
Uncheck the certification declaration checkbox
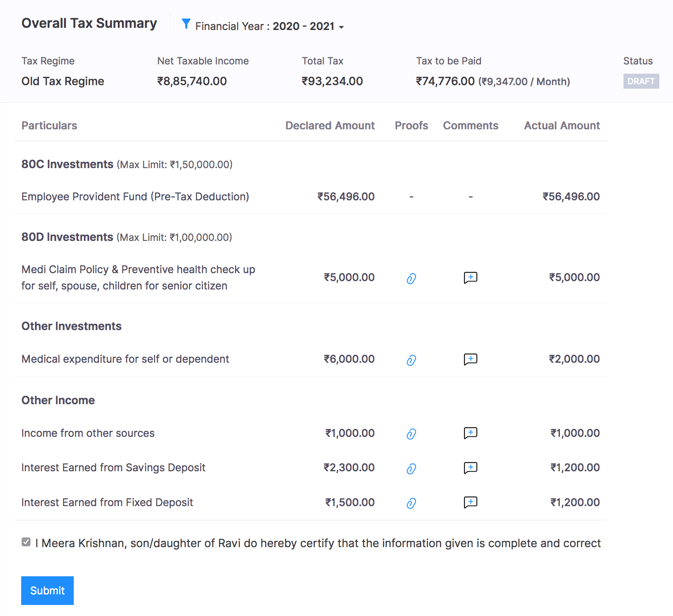26,542
